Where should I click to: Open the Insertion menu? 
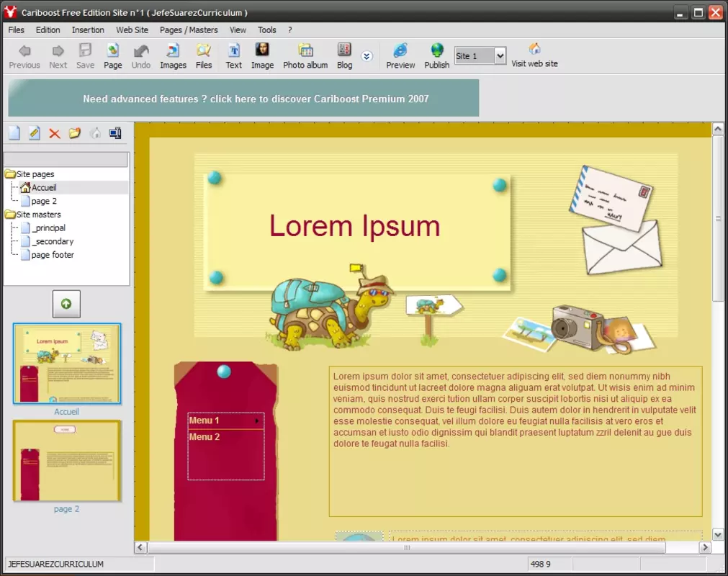(88, 30)
